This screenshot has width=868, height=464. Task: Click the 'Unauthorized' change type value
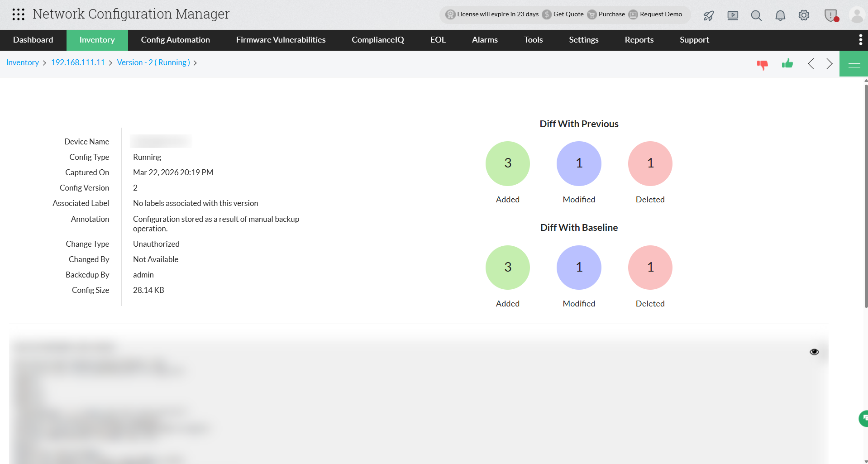[x=156, y=244]
